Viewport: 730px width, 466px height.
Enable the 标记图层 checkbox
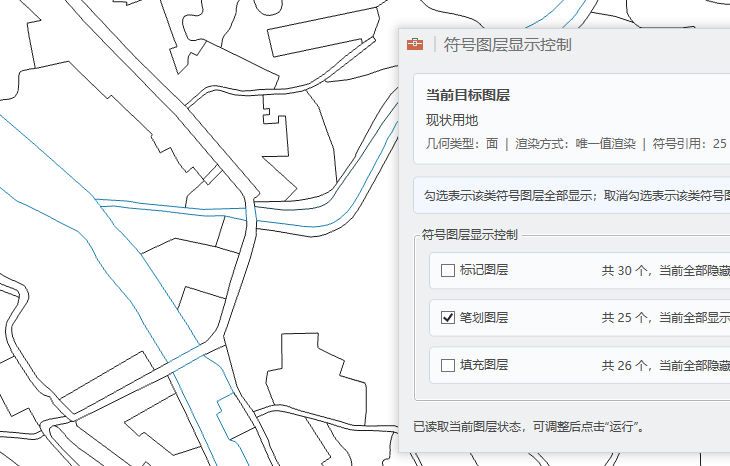pyautogui.click(x=448, y=270)
